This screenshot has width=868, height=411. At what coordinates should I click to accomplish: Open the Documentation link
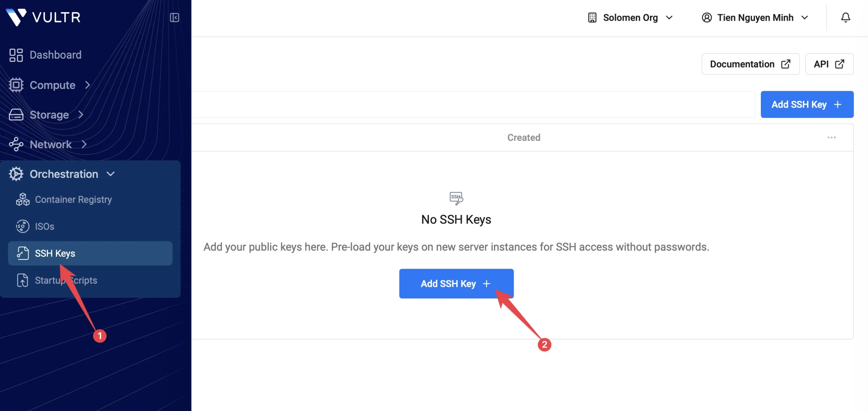pos(750,64)
